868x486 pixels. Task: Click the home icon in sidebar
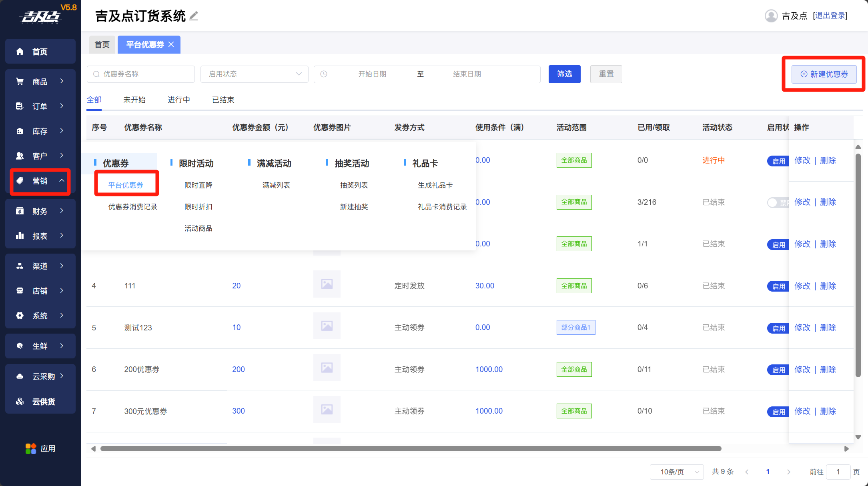[20, 52]
